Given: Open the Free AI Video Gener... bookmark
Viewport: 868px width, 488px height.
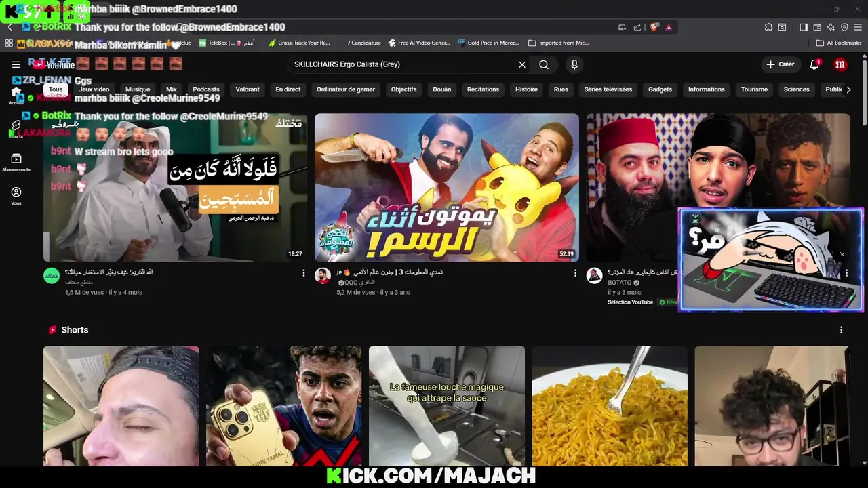Looking at the screenshot, I should [419, 43].
